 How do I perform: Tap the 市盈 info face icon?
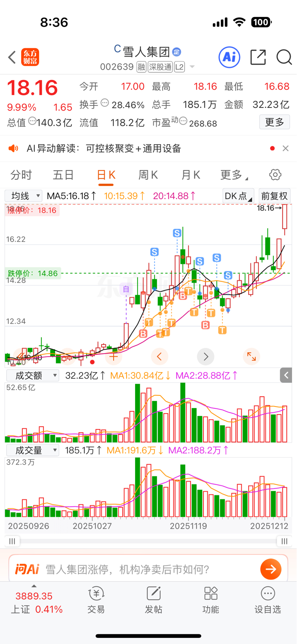(183, 121)
